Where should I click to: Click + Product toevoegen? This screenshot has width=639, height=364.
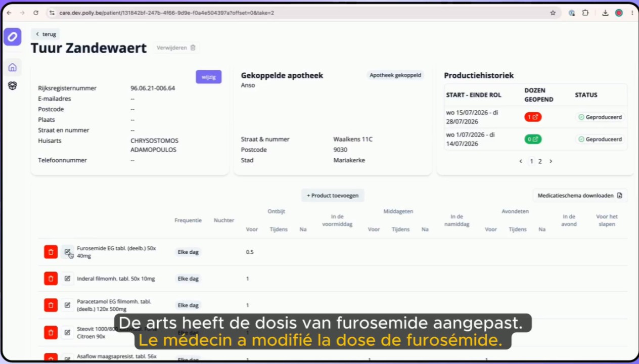pos(333,196)
